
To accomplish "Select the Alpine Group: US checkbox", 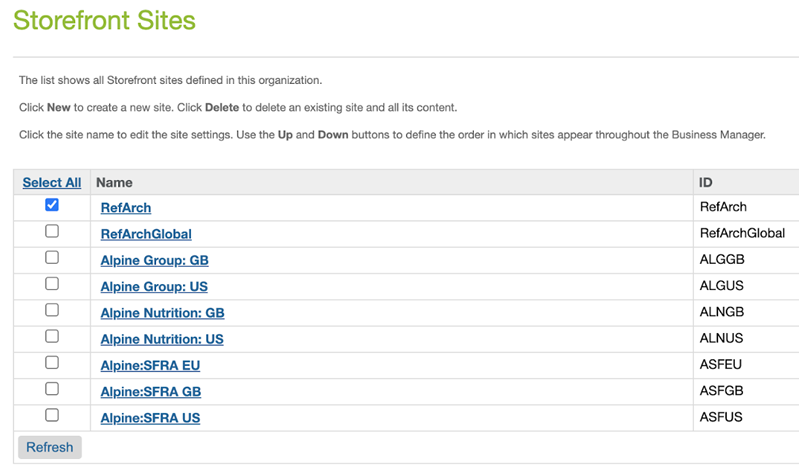I will click(51, 283).
